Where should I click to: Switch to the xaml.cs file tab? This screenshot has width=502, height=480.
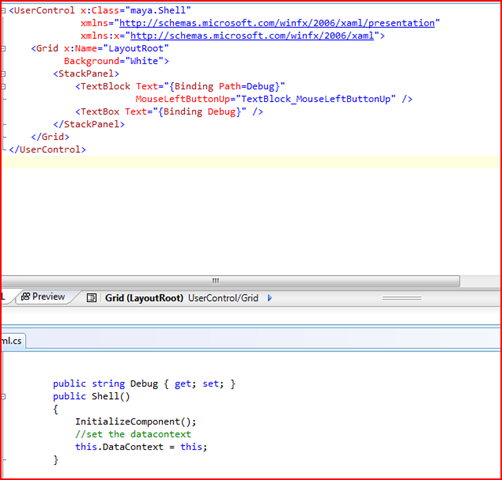coord(12,341)
